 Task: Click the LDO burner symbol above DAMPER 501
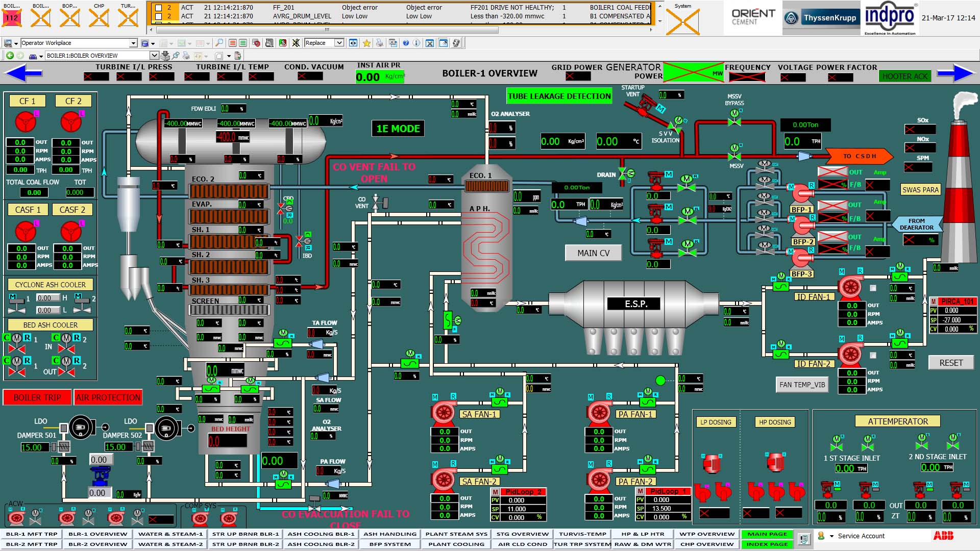81,428
